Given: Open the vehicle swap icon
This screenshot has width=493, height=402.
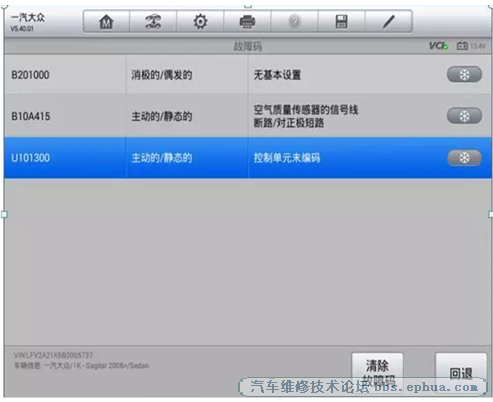Looking at the screenshot, I should coord(153,22).
